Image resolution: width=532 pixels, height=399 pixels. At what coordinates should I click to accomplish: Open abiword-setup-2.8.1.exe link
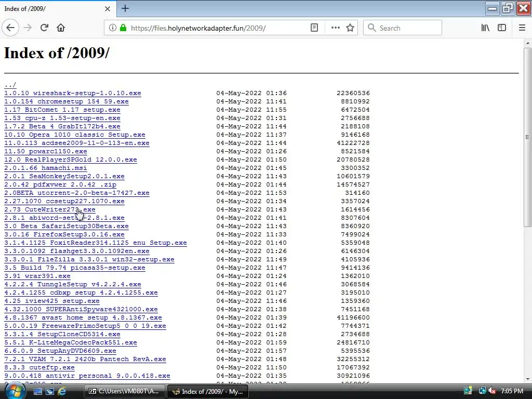pos(64,218)
